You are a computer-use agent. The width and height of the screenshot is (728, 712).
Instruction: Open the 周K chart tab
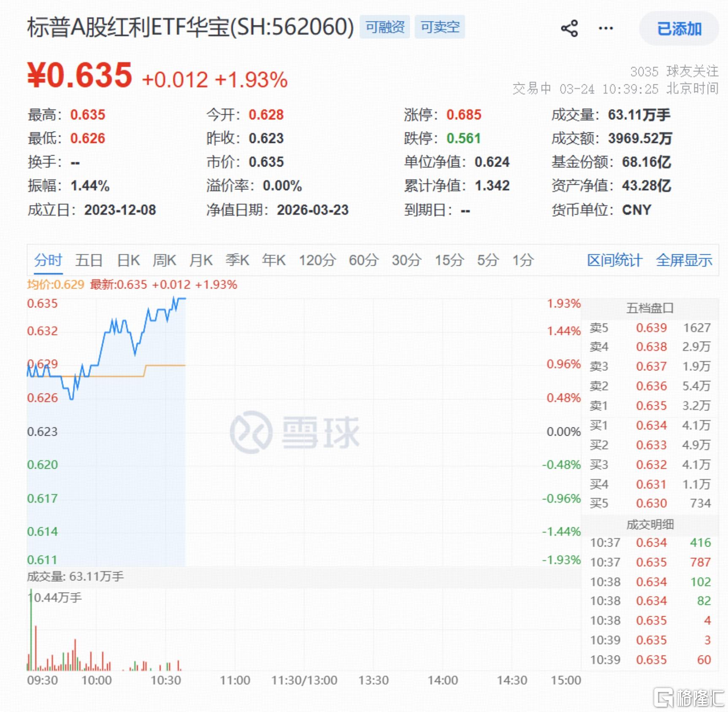click(x=164, y=260)
